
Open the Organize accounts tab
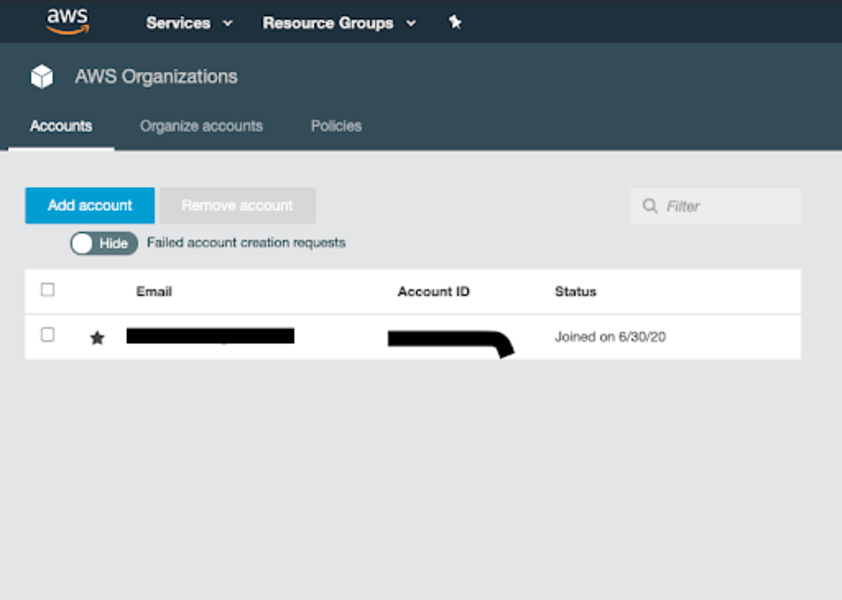tap(201, 126)
